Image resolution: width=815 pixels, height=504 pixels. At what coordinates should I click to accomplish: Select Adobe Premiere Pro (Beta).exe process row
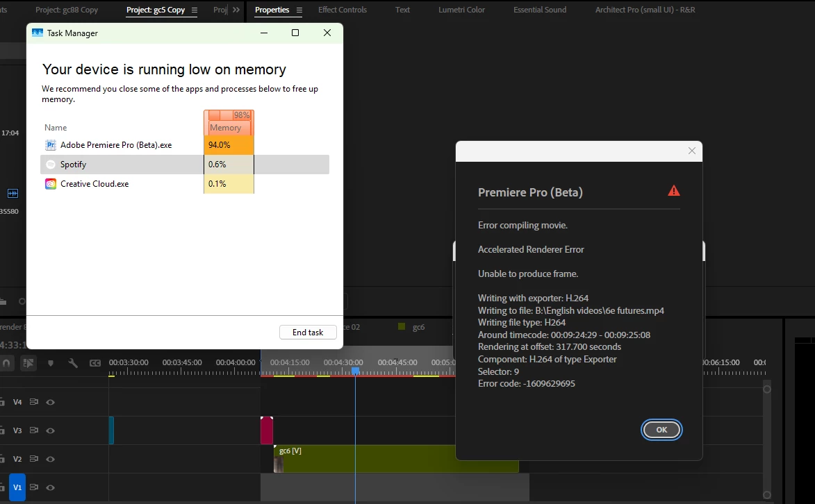pos(185,145)
